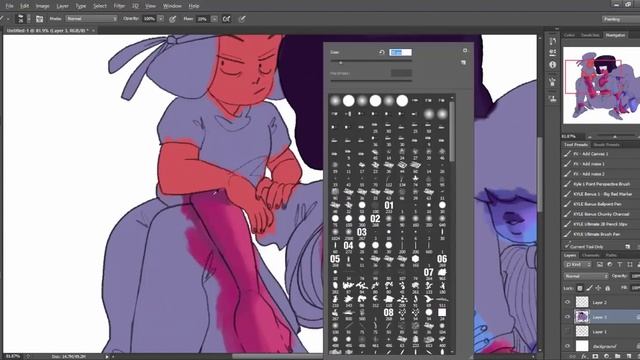Toggle pressure for size icon
The image size is (640, 360).
tap(242, 19)
